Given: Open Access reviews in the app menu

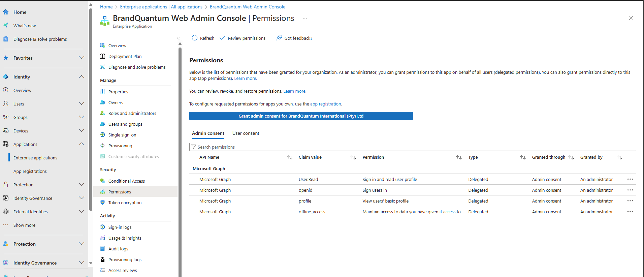Looking at the screenshot, I should [123, 270].
